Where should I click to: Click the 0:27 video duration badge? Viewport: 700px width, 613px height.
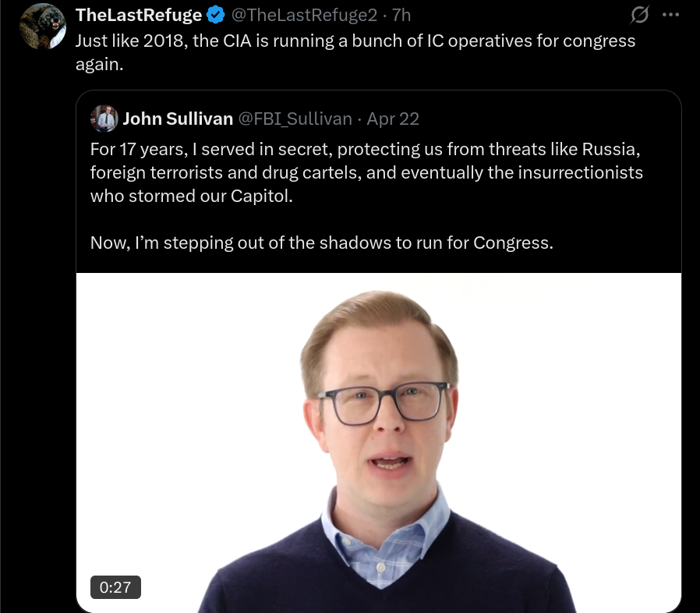pyautogui.click(x=115, y=587)
